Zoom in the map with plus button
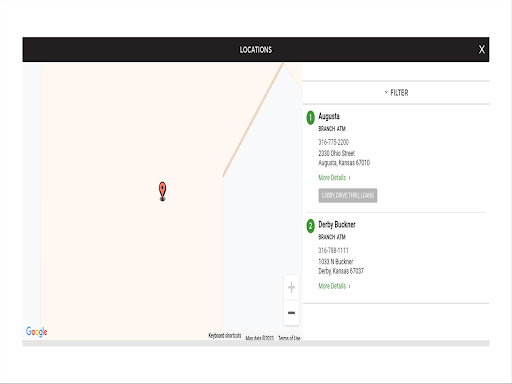Image resolution: width=512 pixels, height=384 pixels. 291,287
